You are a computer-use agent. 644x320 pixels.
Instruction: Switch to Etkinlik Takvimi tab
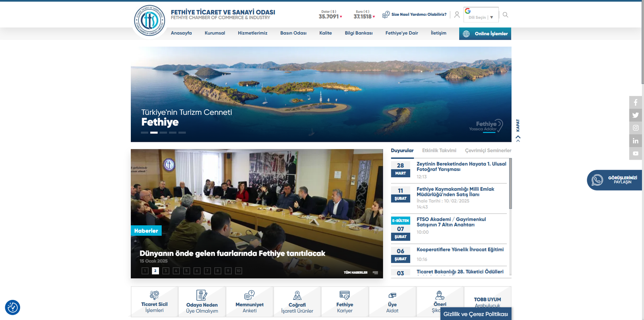click(x=439, y=150)
